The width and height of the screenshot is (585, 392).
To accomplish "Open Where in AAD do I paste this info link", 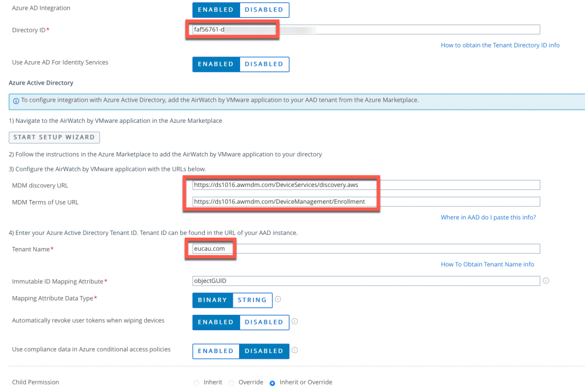I will pyautogui.click(x=488, y=217).
